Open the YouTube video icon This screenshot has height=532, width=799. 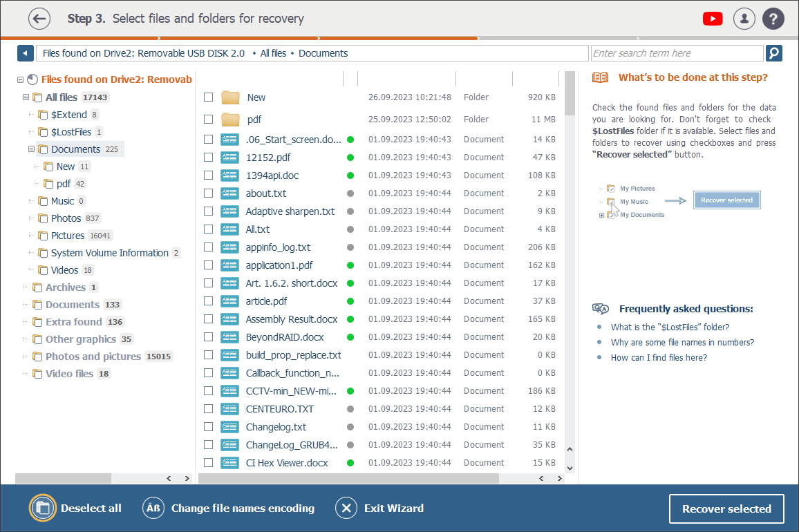tap(713, 19)
